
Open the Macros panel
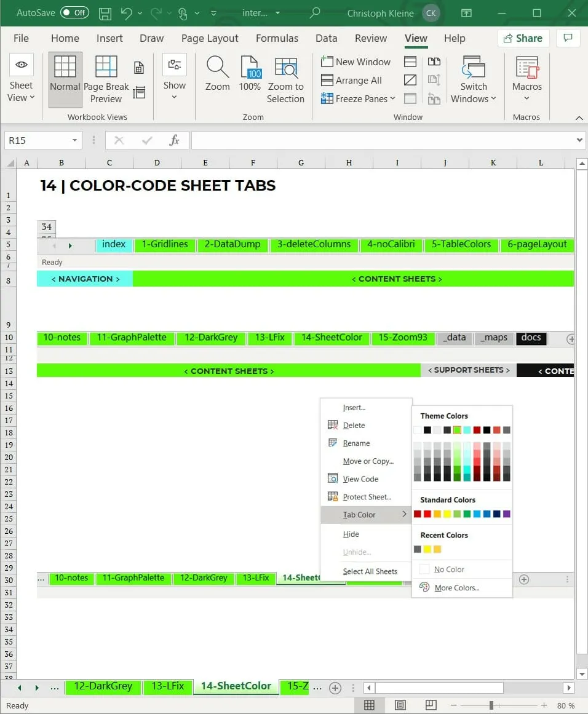[526, 78]
